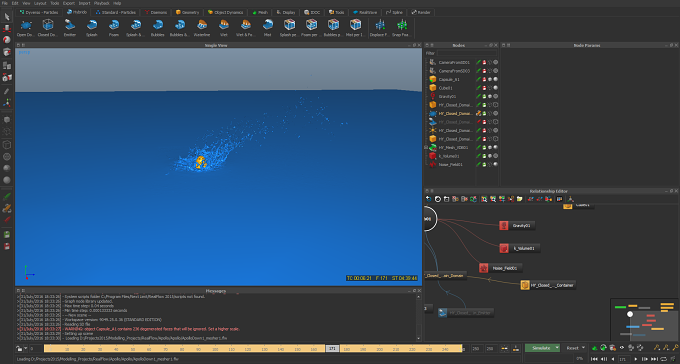This screenshot has width=680, height=364.
Task: Pick the Waterline icon in the shelf
Action: 202,27
